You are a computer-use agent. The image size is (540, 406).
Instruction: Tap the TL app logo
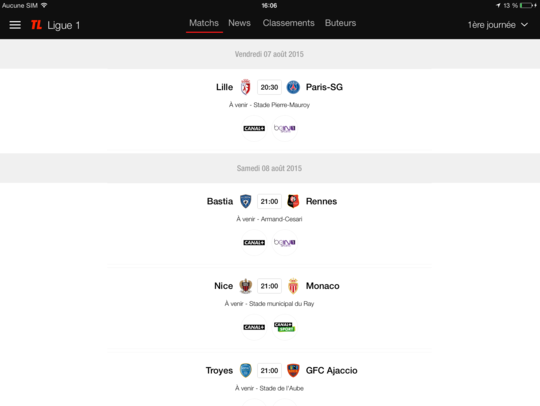[x=36, y=25]
